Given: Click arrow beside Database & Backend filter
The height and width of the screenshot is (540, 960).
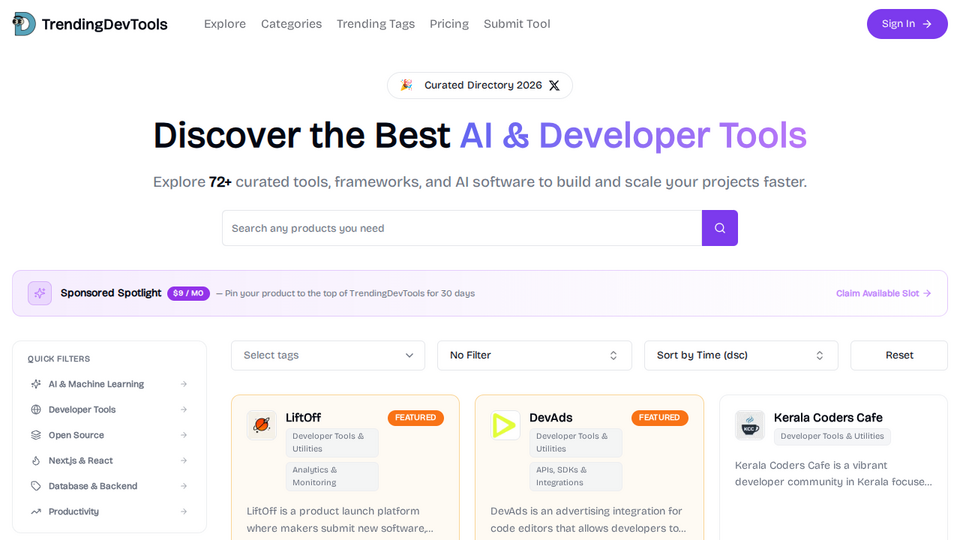Looking at the screenshot, I should [184, 486].
